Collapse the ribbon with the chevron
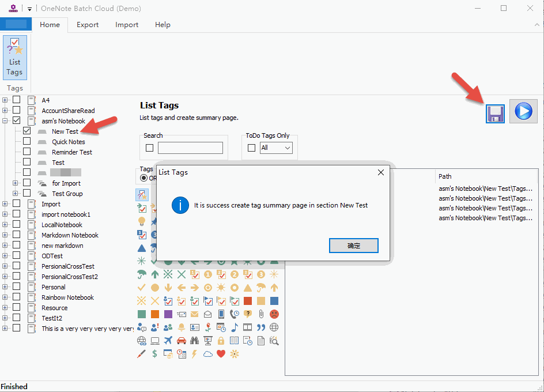This screenshot has width=544, height=392. point(537,25)
